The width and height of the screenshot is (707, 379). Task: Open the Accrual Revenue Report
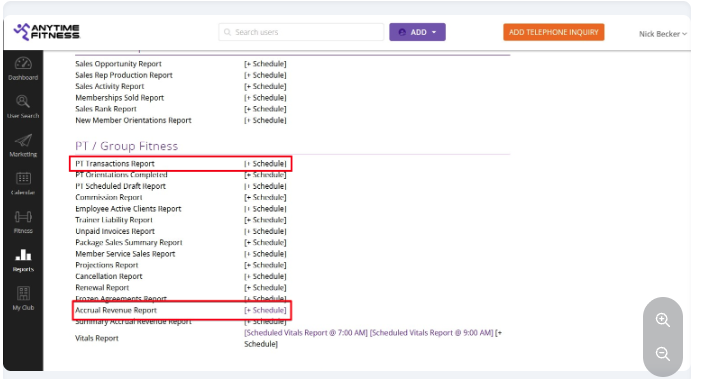tap(116, 310)
